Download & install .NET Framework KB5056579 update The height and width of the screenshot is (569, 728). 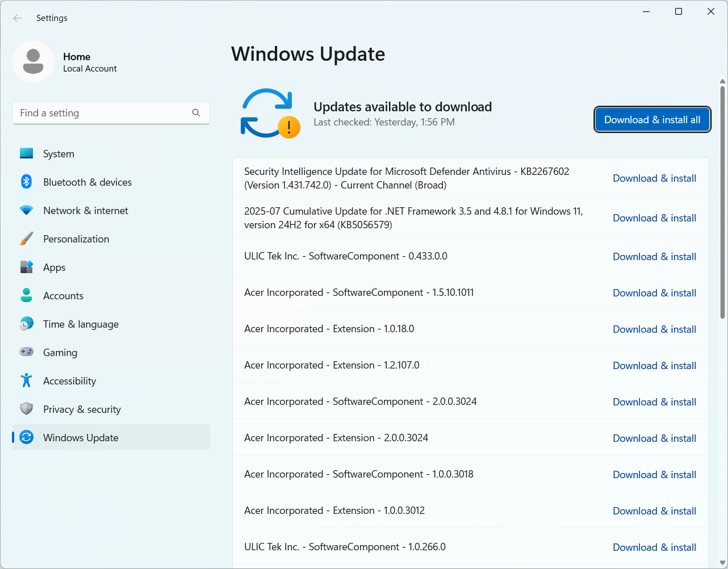654,218
